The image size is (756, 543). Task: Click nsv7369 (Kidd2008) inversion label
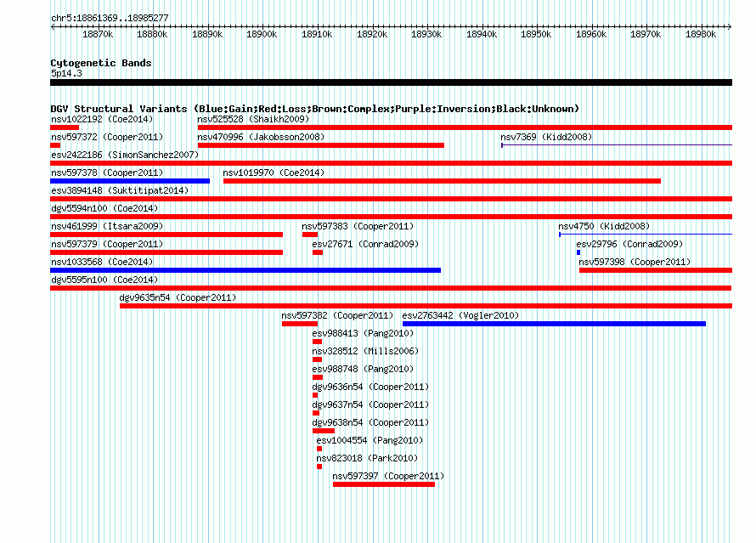pos(546,137)
